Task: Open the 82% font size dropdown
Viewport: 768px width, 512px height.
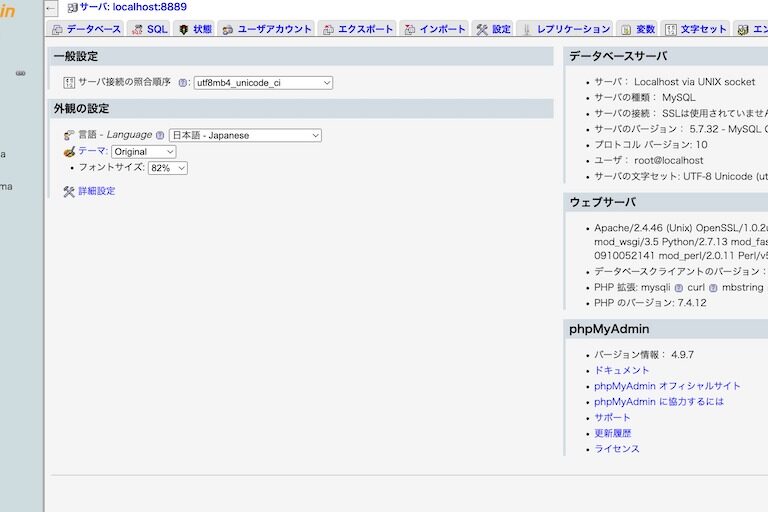Action: pyautogui.click(x=168, y=168)
